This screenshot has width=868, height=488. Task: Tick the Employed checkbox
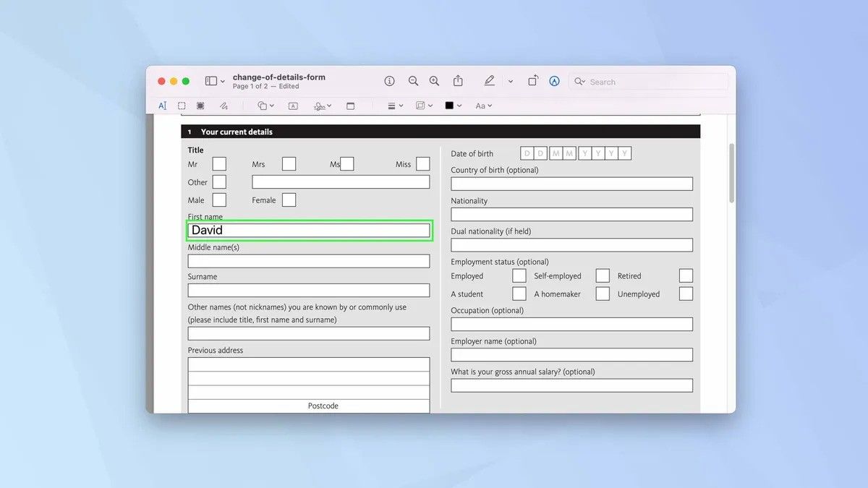pos(519,275)
